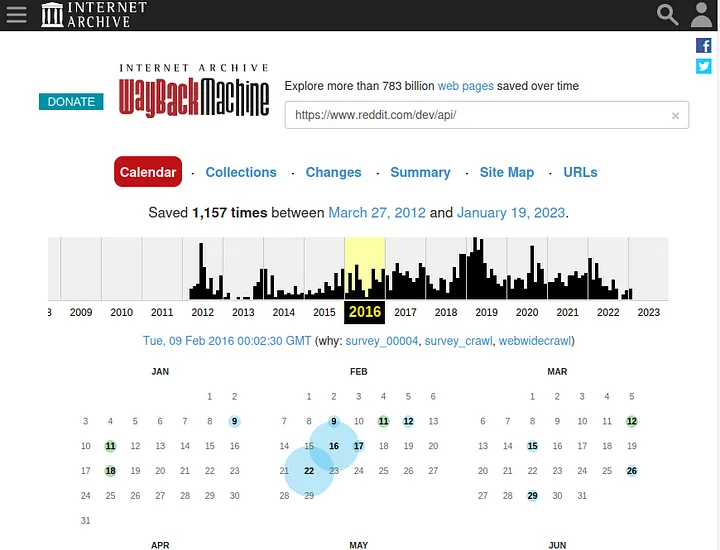The height and width of the screenshot is (550, 720).
Task: Open the search magnifier icon
Action: (x=667, y=15)
